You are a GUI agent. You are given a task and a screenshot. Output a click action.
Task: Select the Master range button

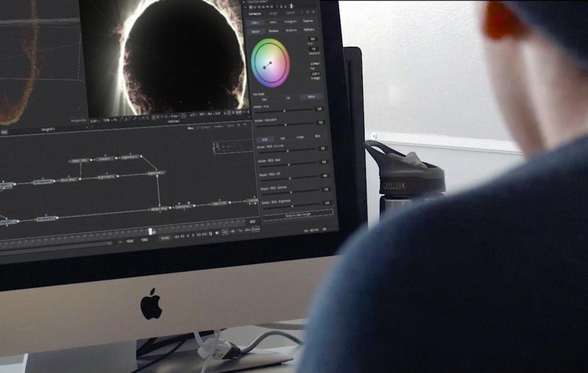(x=256, y=32)
